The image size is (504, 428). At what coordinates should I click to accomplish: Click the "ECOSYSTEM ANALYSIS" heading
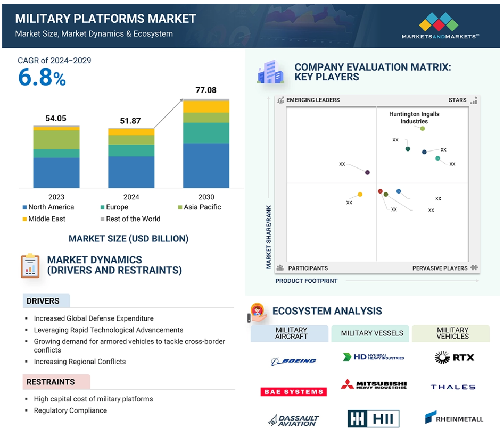(x=327, y=311)
